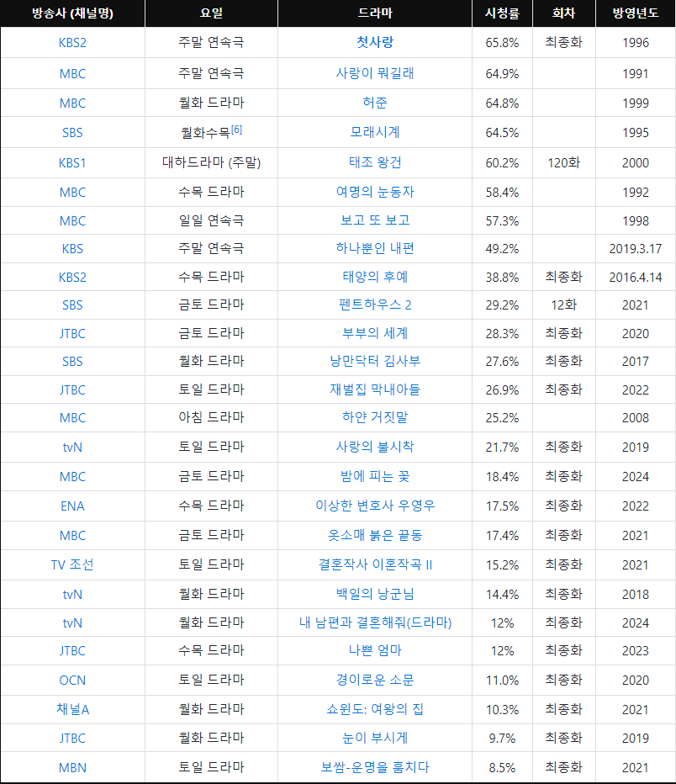Click the 8.5% rating cell

point(502,768)
